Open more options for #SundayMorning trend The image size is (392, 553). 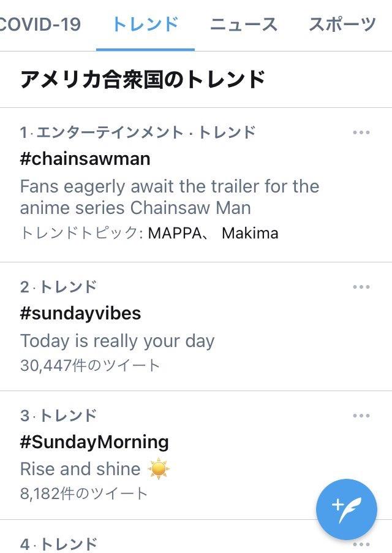[361, 416]
